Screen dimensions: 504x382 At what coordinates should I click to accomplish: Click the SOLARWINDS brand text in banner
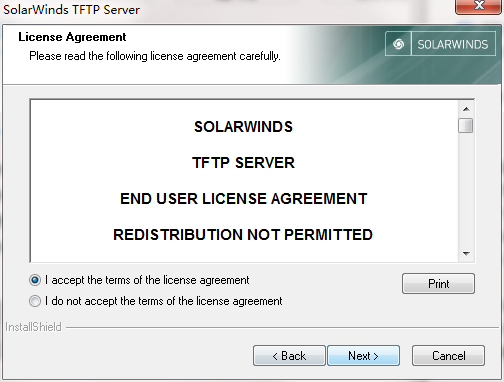pyautogui.click(x=453, y=44)
